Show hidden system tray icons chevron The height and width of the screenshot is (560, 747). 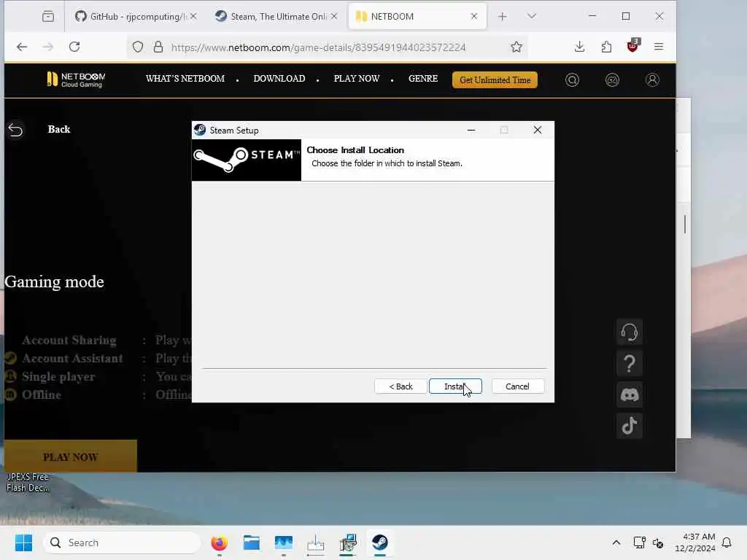(616, 542)
